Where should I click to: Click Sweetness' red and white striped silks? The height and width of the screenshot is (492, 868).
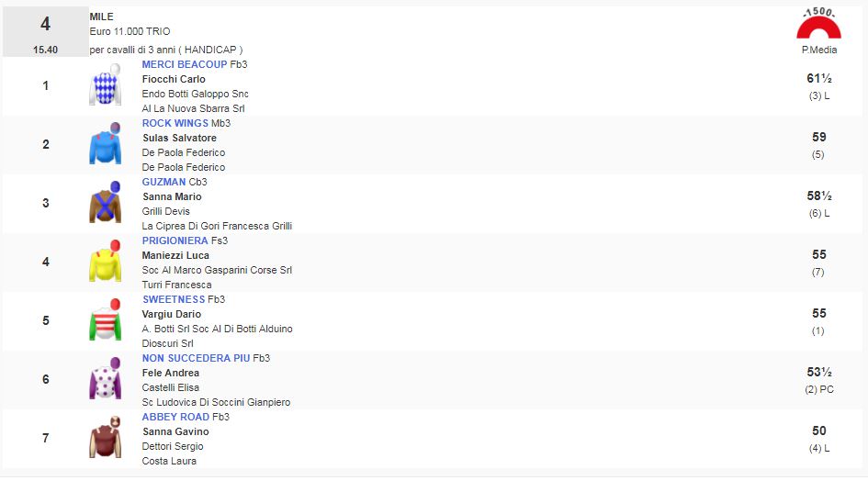point(105,320)
